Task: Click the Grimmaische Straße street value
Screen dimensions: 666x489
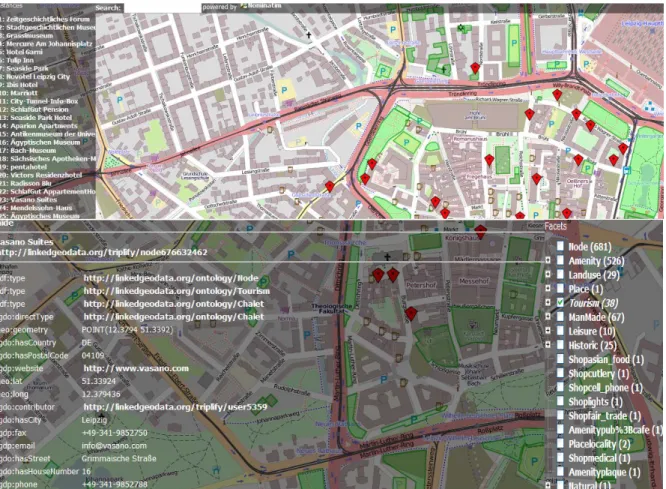Action: [119, 458]
